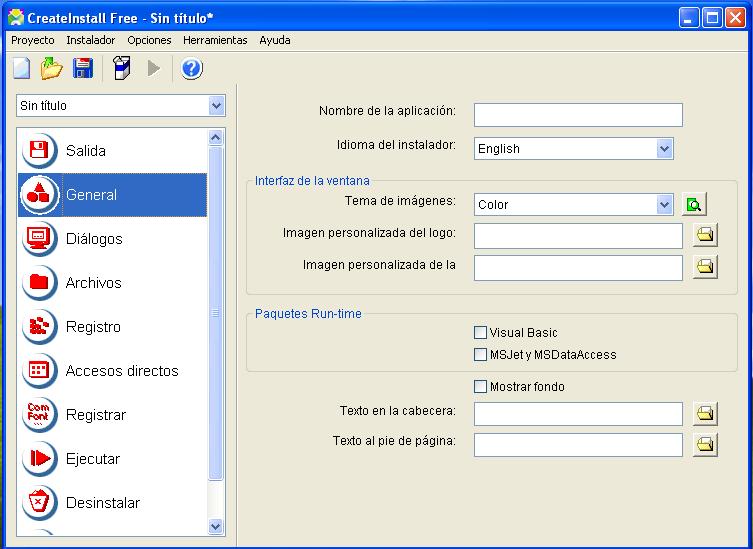Click the New project toolbar icon
The width and height of the screenshot is (753, 549).
click(x=21, y=68)
